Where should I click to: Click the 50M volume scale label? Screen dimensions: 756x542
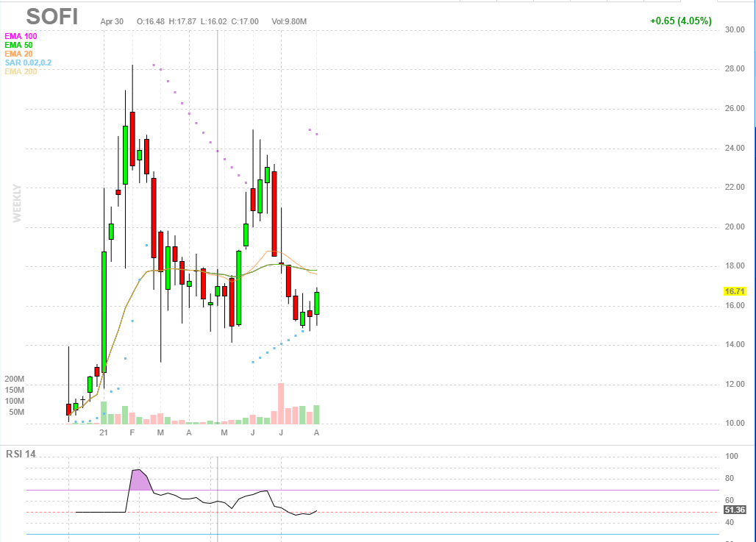16,413
